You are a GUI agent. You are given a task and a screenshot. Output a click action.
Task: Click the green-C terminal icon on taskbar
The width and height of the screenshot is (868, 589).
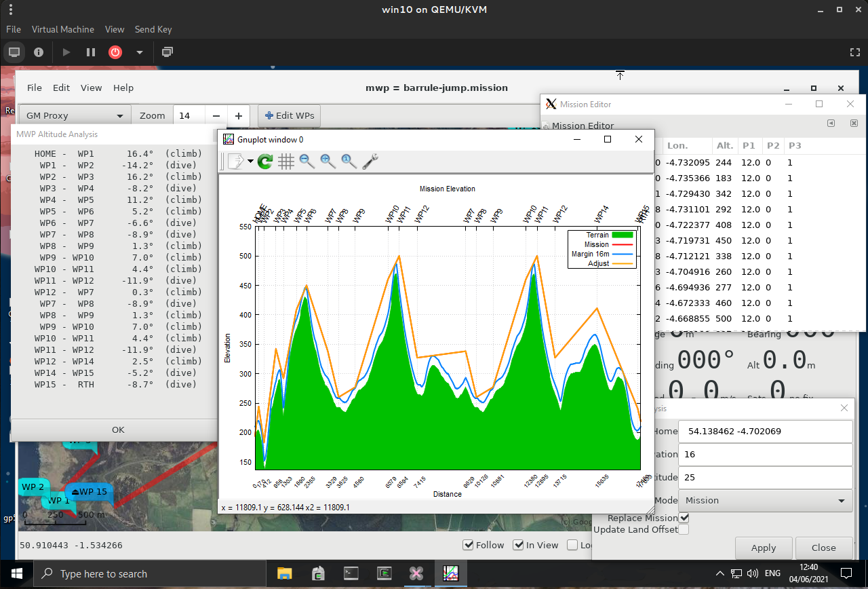click(384, 573)
